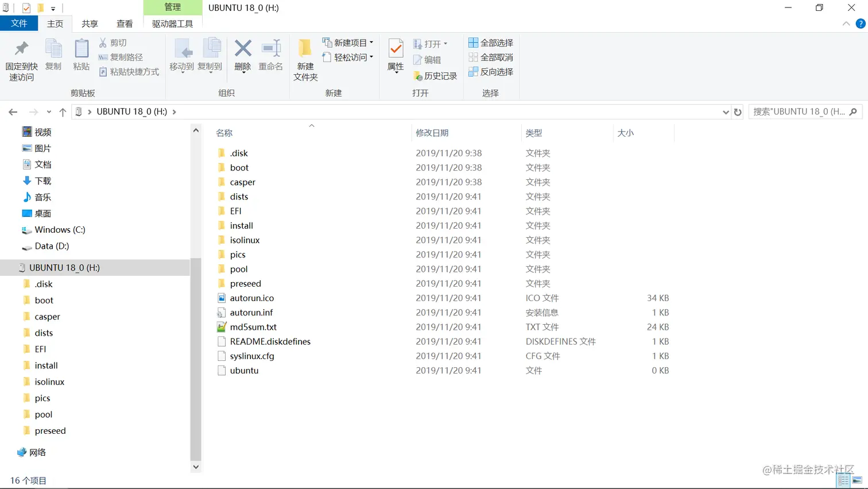Image resolution: width=868 pixels, height=489 pixels.
Task: Switch to the 共享 ribbon tab
Action: 90,24
